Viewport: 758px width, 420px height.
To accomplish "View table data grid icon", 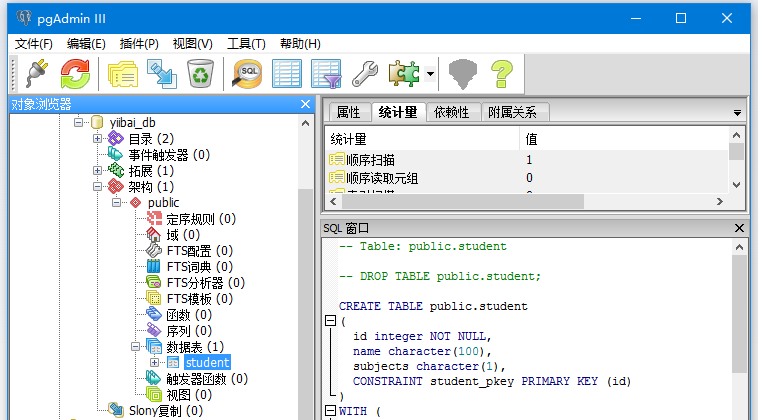I will coord(287,73).
